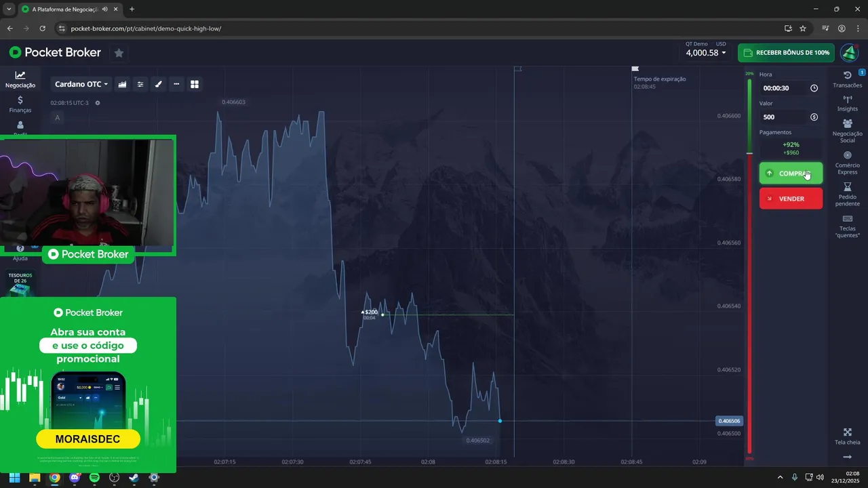Open the Negociação trading section
868x488 pixels.
tap(20, 80)
